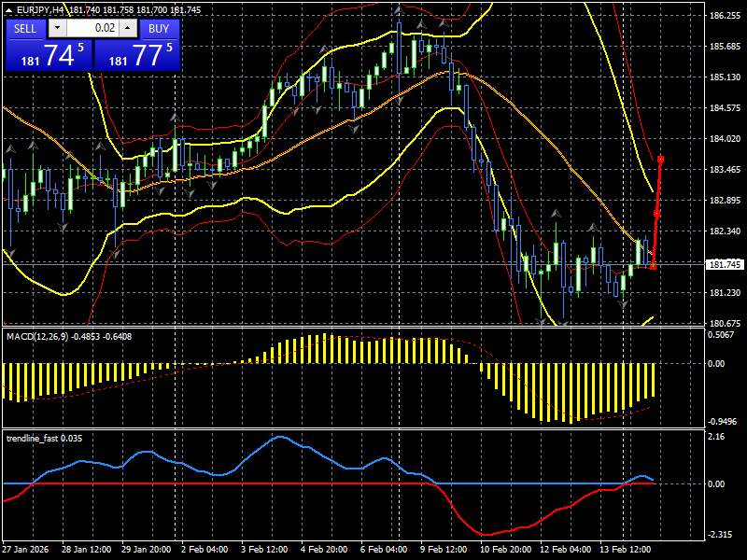Screen dimensions: 747x560
Task: Click the -2.315 trendline scale label
Action: point(719,534)
